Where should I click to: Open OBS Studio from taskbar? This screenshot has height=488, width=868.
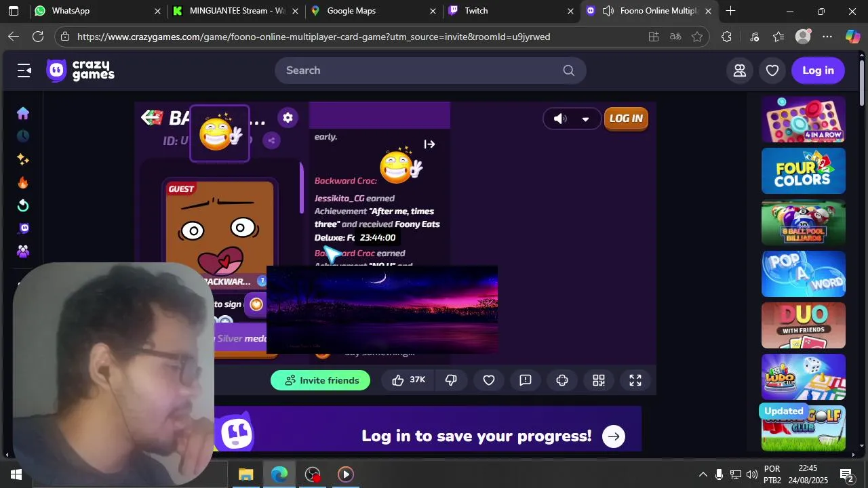pos(312,474)
